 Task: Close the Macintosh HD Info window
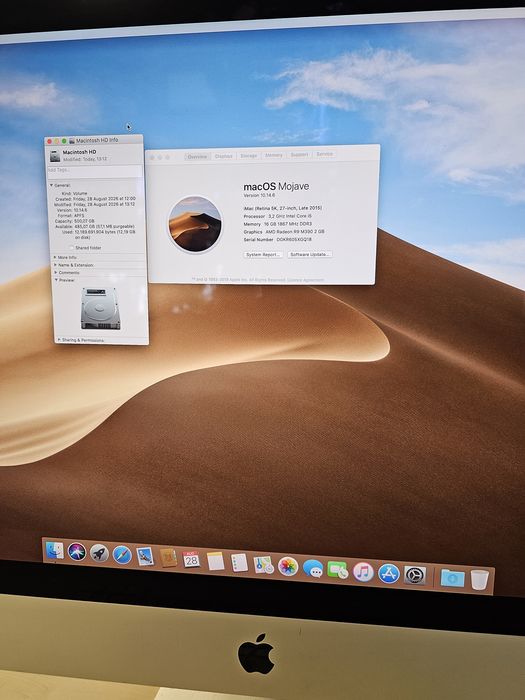coord(50,141)
